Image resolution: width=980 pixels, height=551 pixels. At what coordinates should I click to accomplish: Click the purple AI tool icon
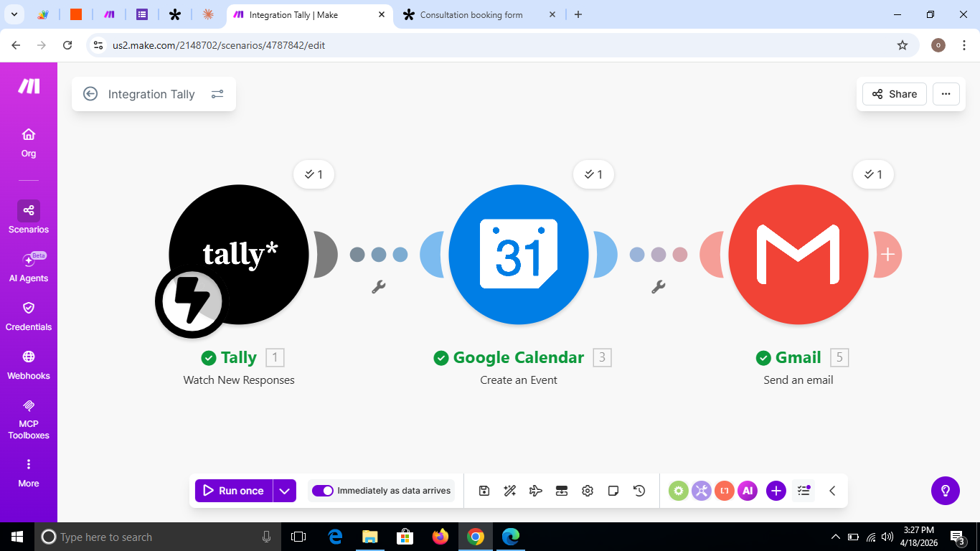pyautogui.click(x=748, y=491)
